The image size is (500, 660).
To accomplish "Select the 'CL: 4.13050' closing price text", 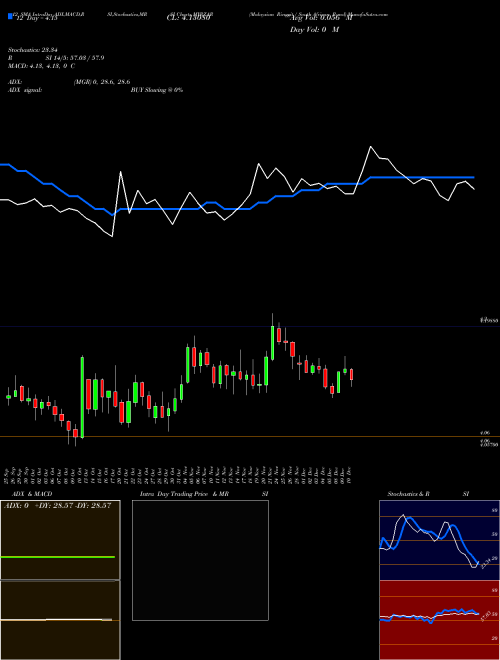I will tap(189, 18).
